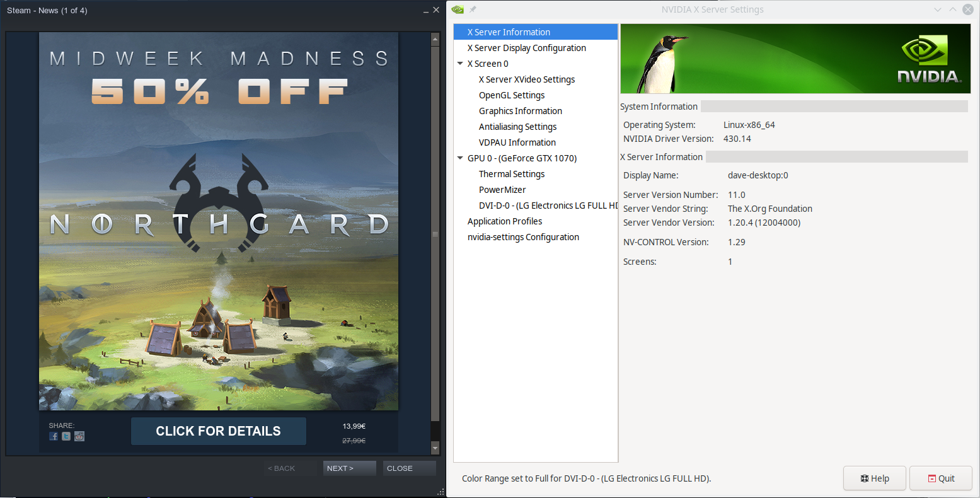Viewport: 980px width, 498px height.
Task: Click the System Information section heading
Action: (x=659, y=107)
